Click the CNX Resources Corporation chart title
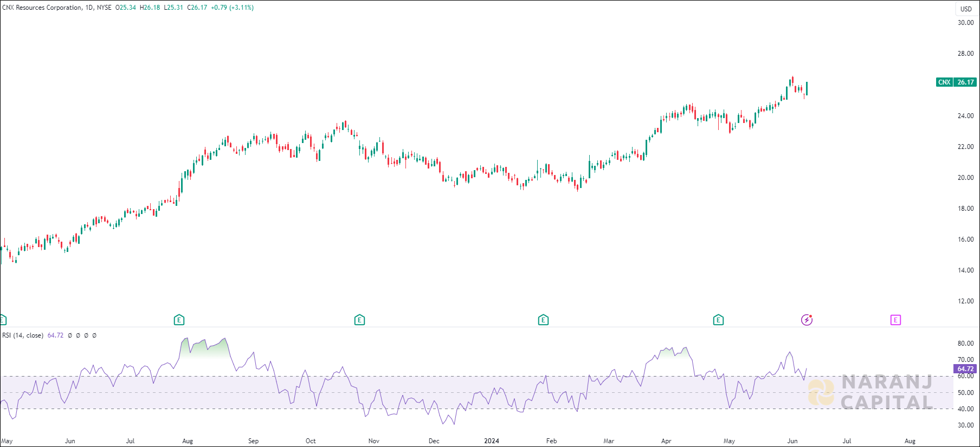 pyautogui.click(x=42, y=8)
